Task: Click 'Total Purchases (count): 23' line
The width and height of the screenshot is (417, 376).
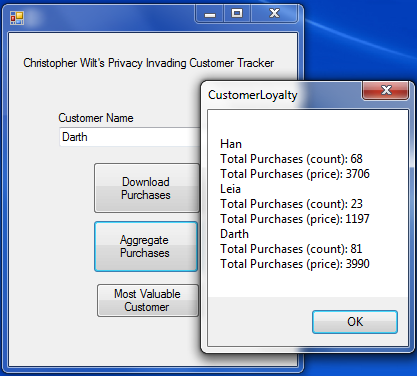Action: [x=291, y=204]
